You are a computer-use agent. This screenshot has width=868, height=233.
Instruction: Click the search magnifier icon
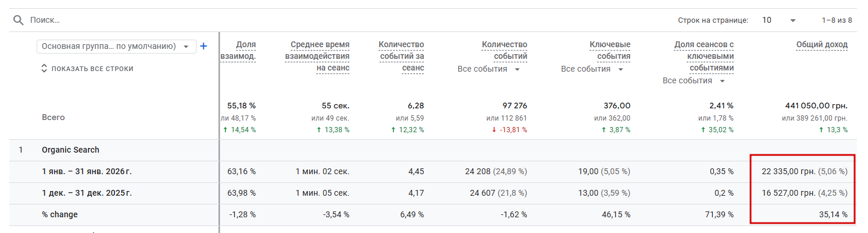[19, 20]
